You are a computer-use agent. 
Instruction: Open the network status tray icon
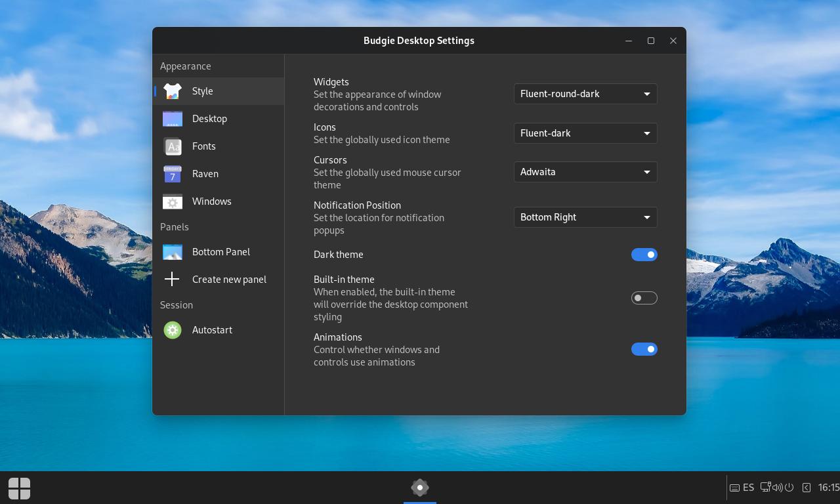766,488
